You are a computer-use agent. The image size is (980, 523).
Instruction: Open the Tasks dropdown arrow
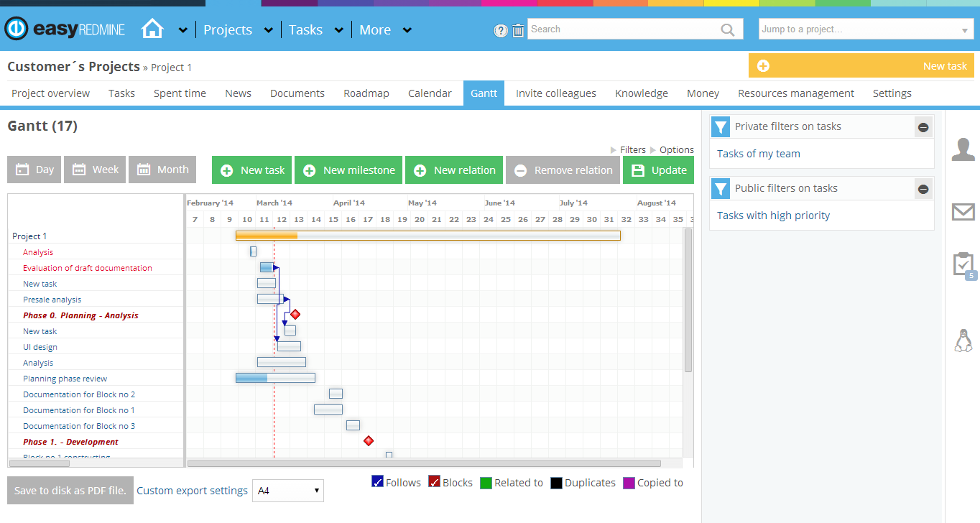338,30
